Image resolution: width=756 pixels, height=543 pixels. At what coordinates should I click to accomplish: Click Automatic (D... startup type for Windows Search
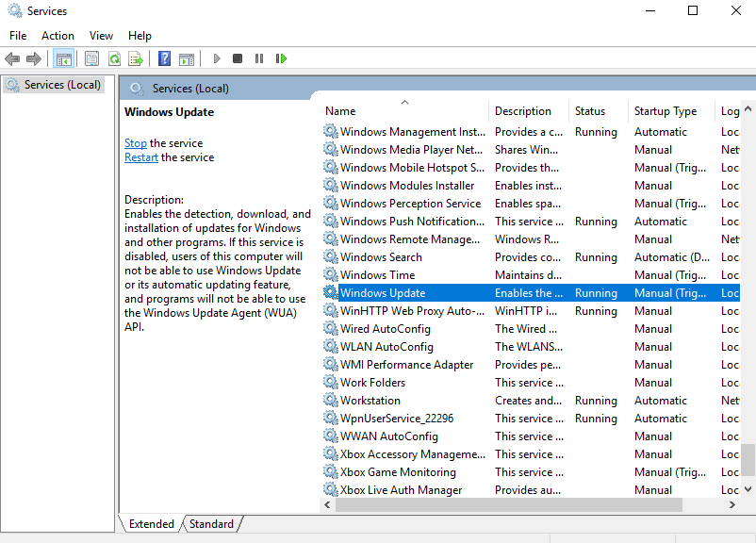(x=671, y=257)
